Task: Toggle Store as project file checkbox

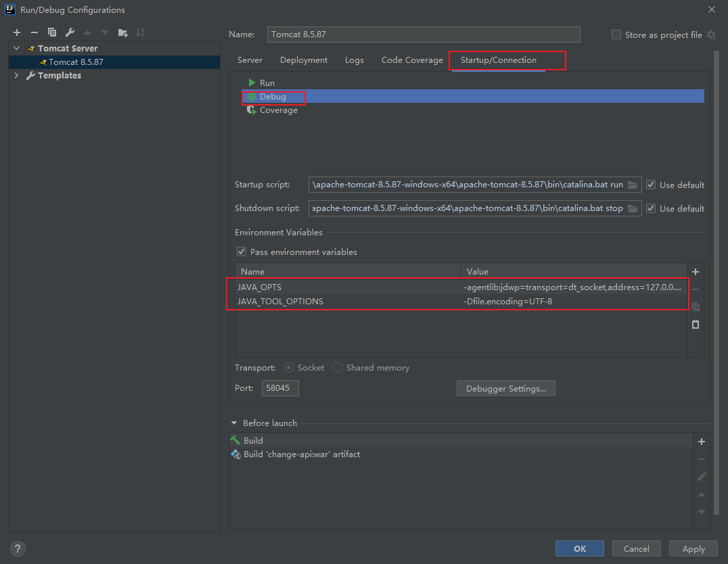Action: tap(616, 34)
